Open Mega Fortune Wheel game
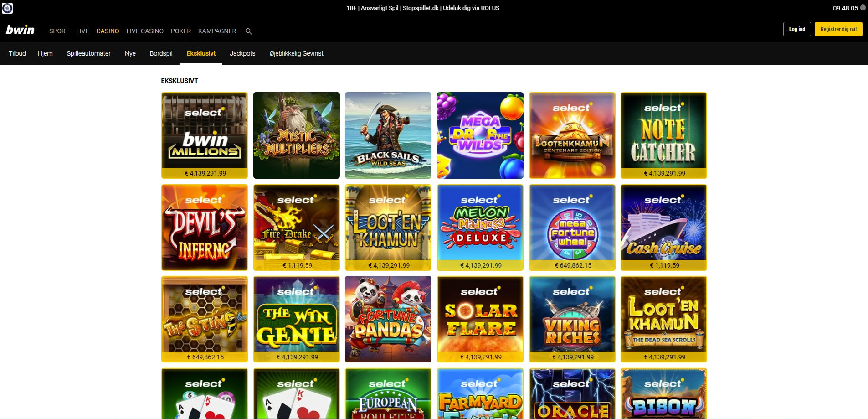Screen dimensions: 868x419 point(572,228)
